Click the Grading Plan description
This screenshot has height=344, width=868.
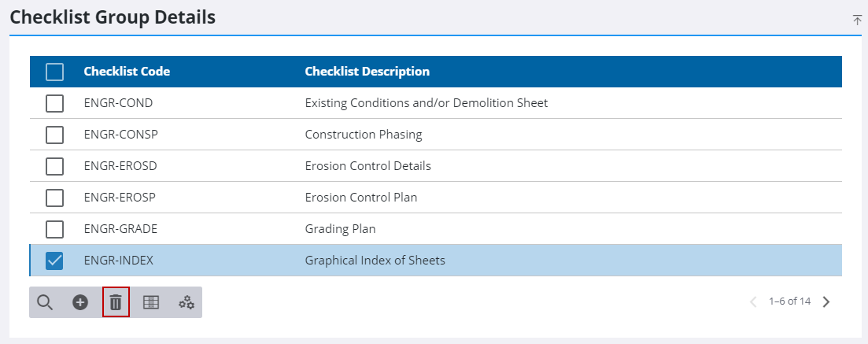pyautogui.click(x=340, y=229)
